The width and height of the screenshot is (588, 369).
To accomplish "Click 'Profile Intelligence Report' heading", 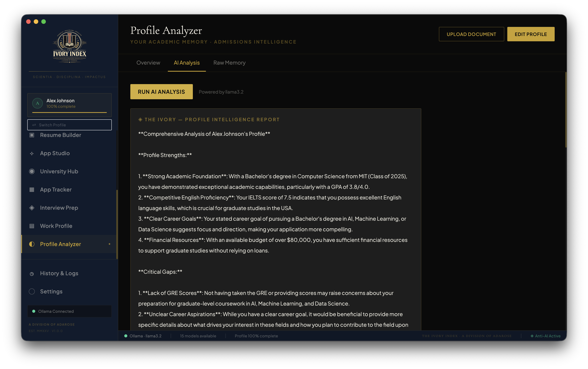I will coord(232,120).
